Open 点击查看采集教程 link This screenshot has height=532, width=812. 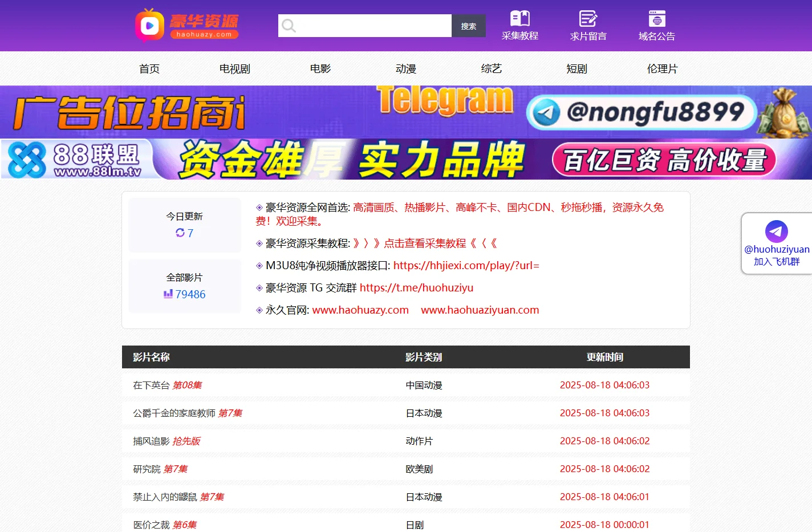(x=425, y=243)
